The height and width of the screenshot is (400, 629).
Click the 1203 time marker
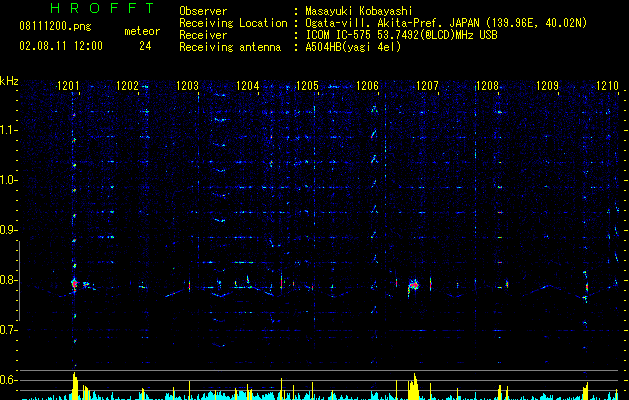(x=187, y=86)
